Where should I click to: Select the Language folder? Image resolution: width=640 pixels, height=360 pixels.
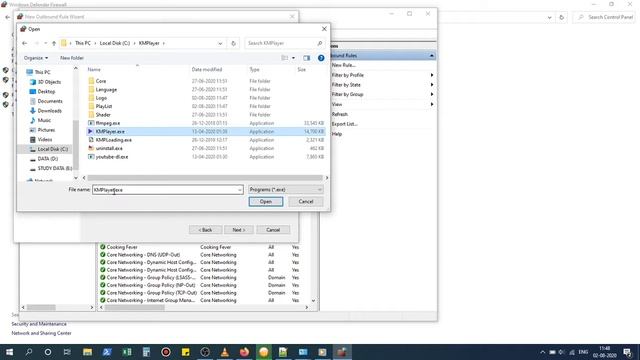(x=106, y=89)
